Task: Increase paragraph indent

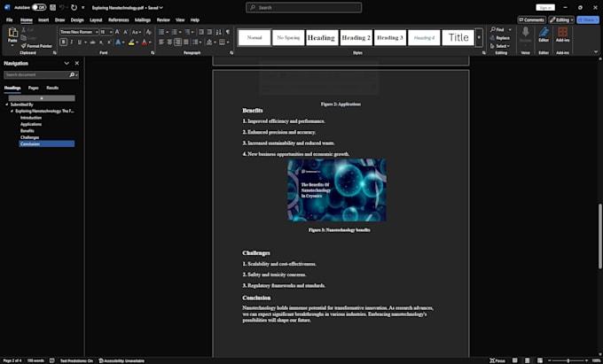Action: coord(209,32)
